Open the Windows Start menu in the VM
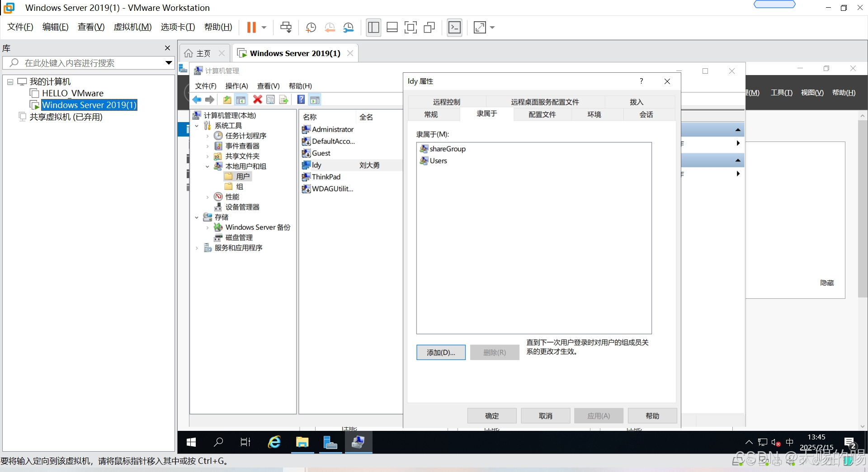 pos(191,442)
